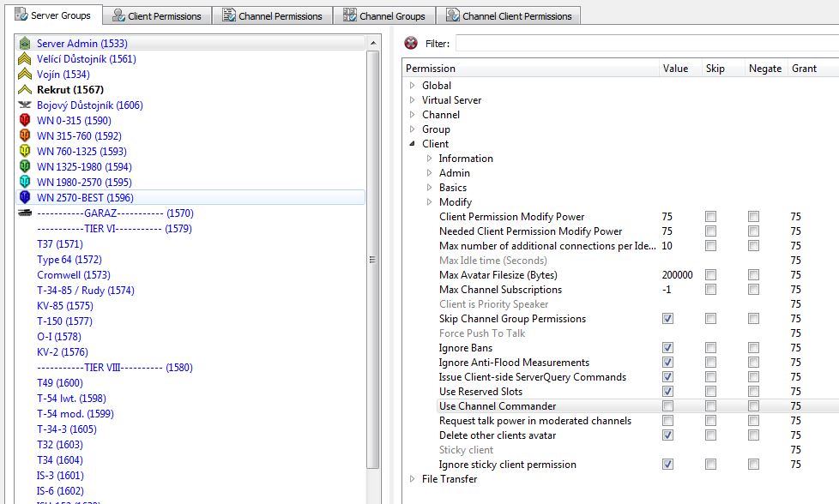
Task: Collapse the Client permission category
Action: click(x=413, y=144)
